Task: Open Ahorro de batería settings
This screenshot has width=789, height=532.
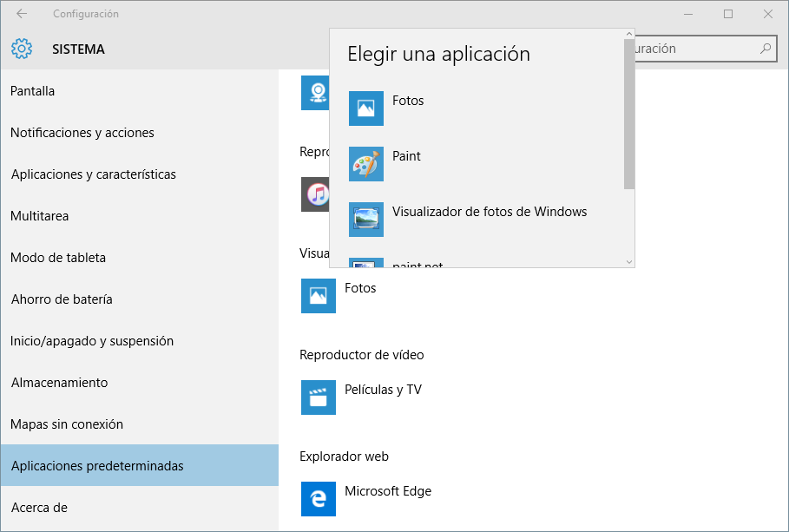Action: pyautogui.click(x=140, y=299)
